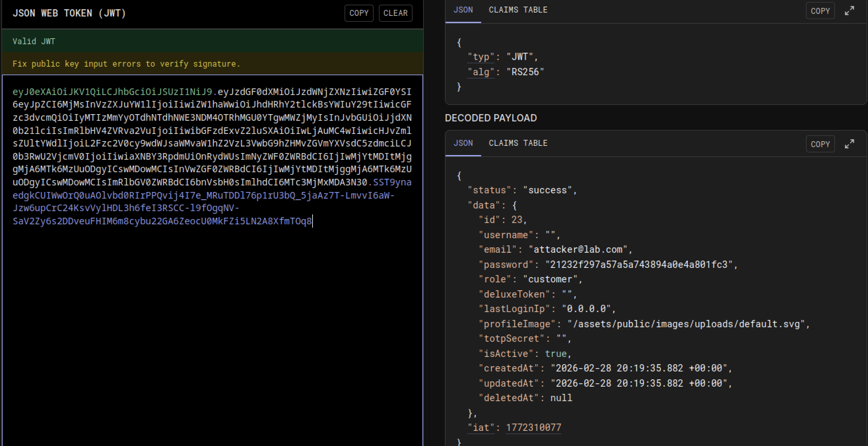Click the createdAt timestamp value
This screenshot has width=868, height=446.
tap(639, 368)
